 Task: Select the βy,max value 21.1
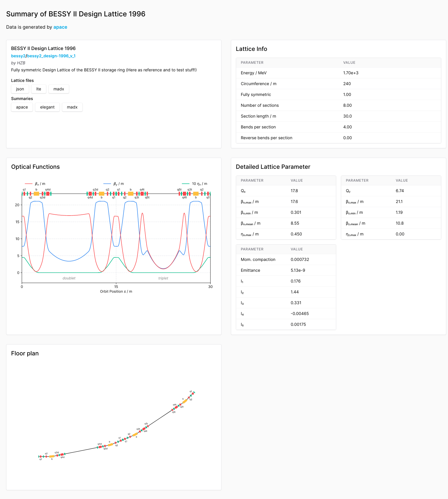click(x=399, y=202)
